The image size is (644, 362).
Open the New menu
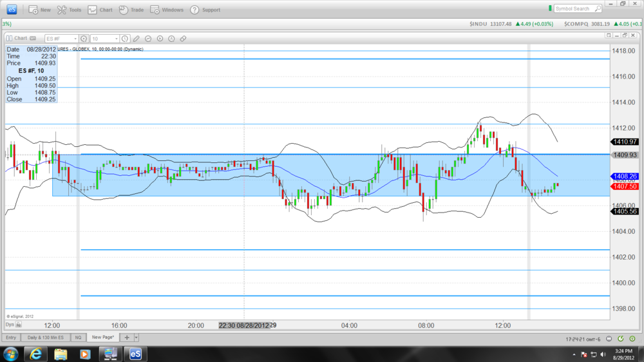(x=39, y=10)
